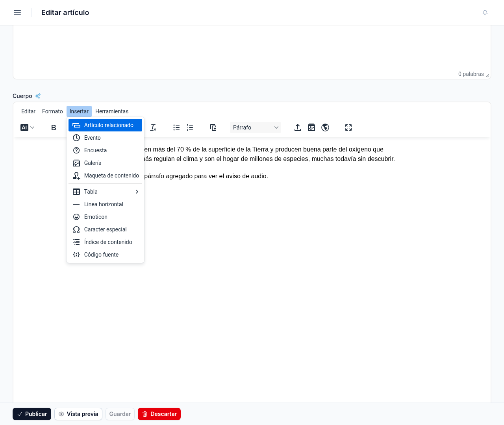This screenshot has height=425, width=504.
Task: Close the Insertar menu
Action: click(x=79, y=111)
